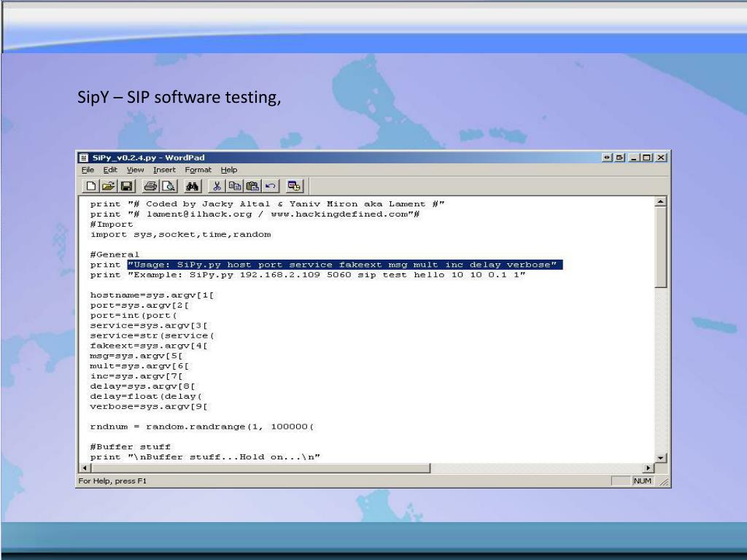747x560 pixels.
Task: Undo the last action via toolbar
Action: (x=271, y=186)
